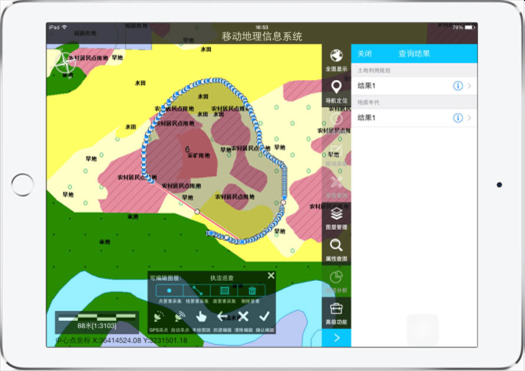Expand sidebar with blue chevron arrow
Viewport: 525px width, 371px height.
[x=336, y=338]
